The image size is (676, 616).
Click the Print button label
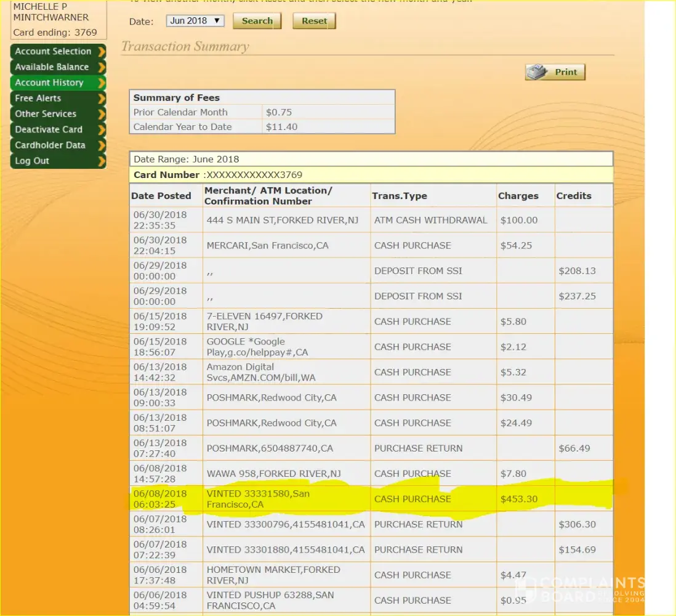tap(566, 72)
